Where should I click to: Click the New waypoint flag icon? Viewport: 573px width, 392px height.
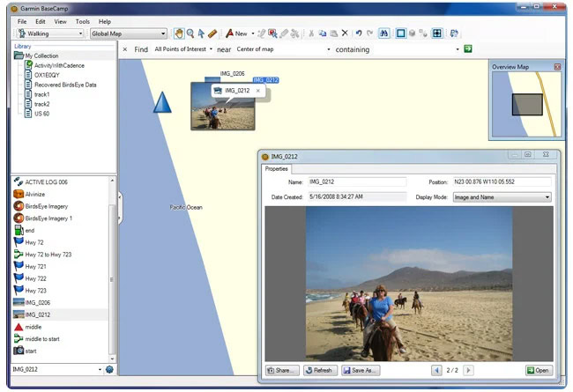point(229,33)
